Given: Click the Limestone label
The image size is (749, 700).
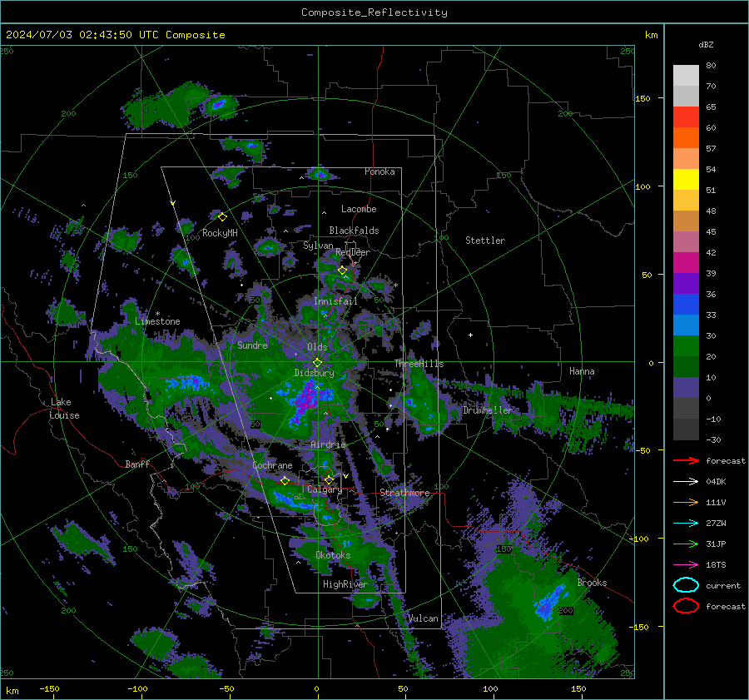Looking at the screenshot, I should pos(157,321).
